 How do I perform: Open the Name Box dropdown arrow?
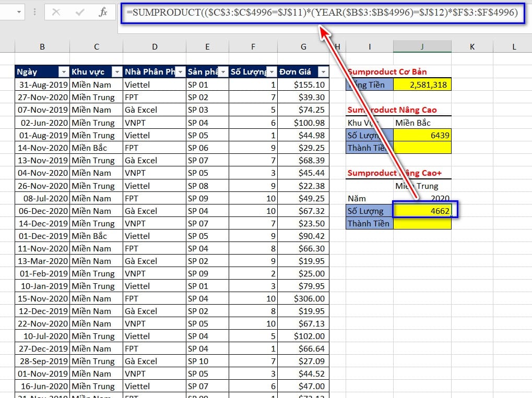(19, 12)
